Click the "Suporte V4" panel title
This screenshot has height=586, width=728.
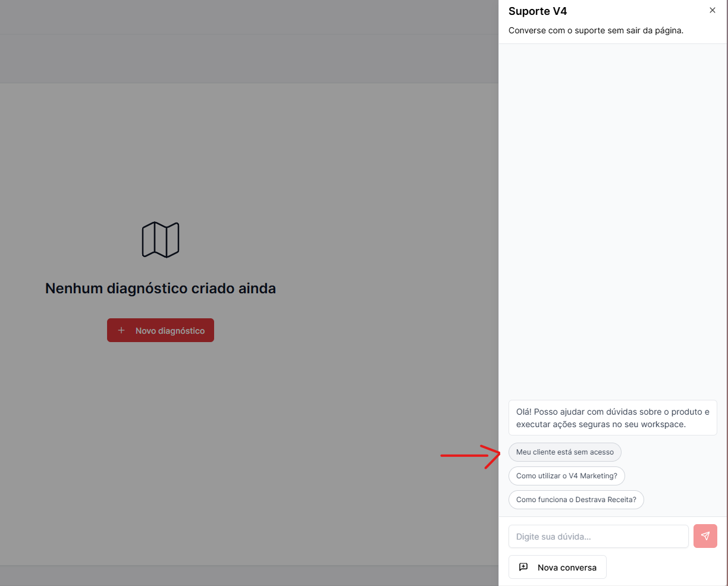coord(538,11)
